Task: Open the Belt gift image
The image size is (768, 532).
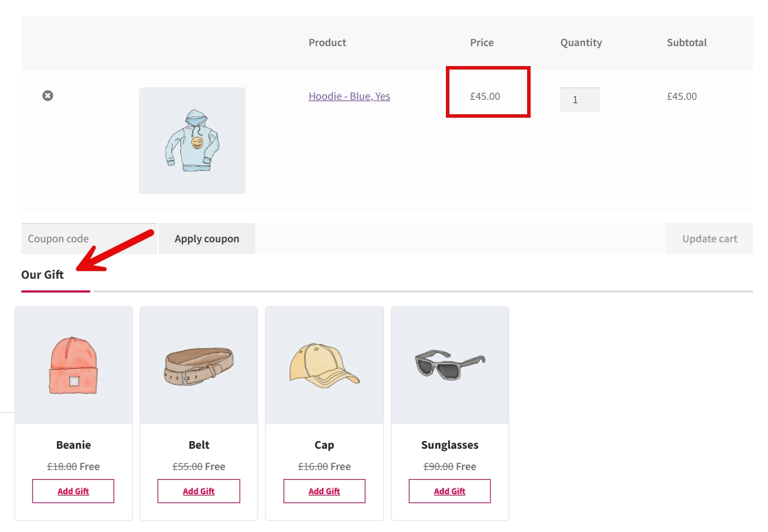Action: coord(199,365)
